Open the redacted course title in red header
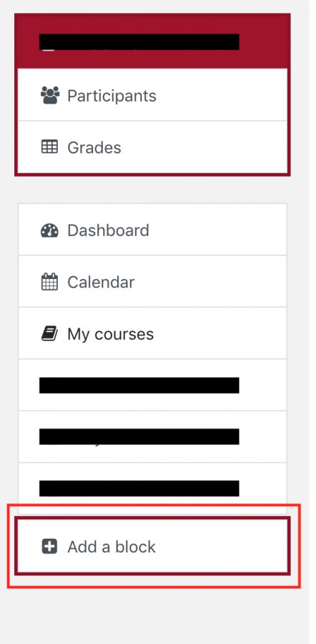 139,42
